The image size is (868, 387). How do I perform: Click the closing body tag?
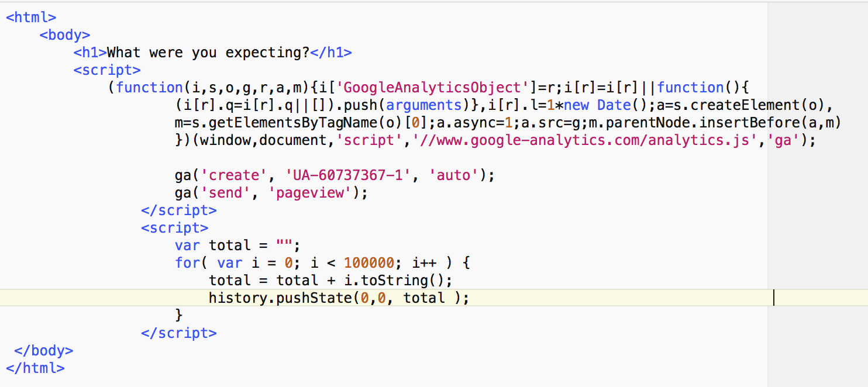(x=44, y=351)
